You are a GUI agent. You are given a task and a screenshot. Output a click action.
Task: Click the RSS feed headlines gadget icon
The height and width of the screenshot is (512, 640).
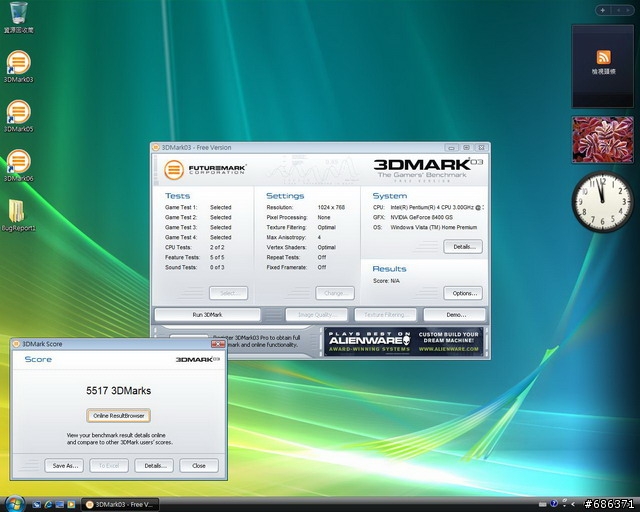603,57
